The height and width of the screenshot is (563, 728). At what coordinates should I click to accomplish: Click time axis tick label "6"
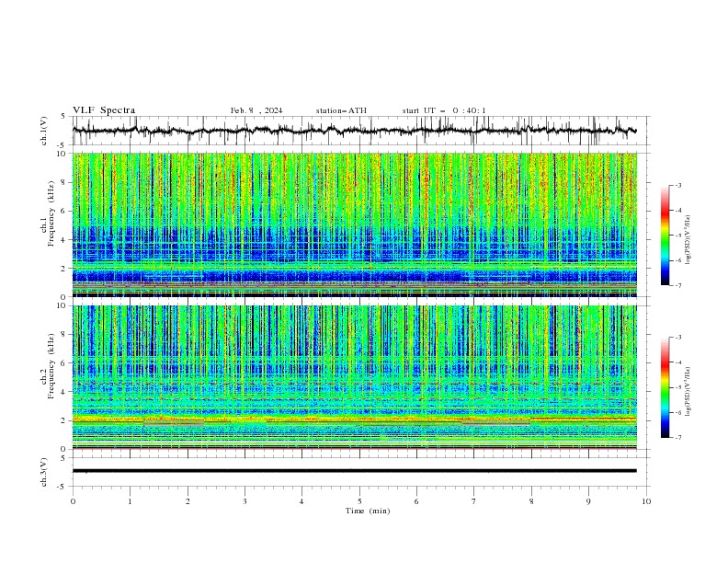pos(416,501)
